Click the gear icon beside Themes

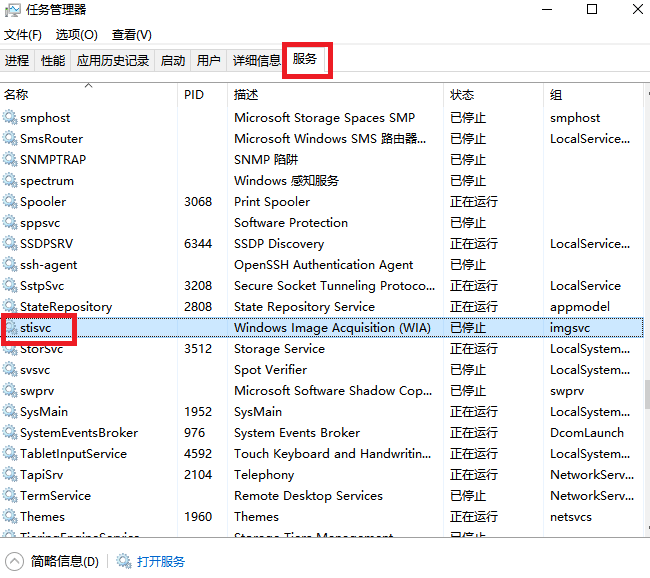click(x=10, y=517)
